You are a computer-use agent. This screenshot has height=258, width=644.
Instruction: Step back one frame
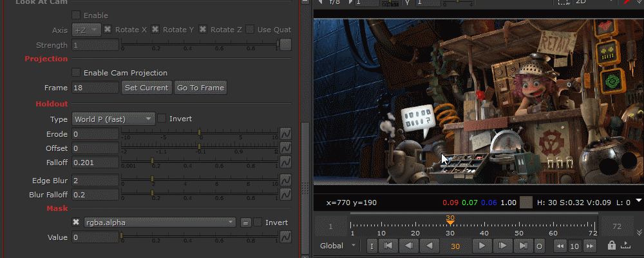click(409, 246)
